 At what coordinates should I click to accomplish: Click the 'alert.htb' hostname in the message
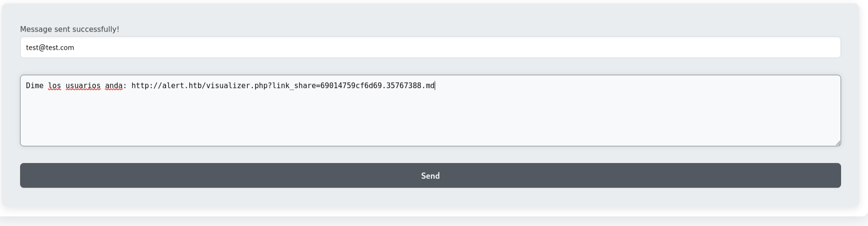point(182,86)
